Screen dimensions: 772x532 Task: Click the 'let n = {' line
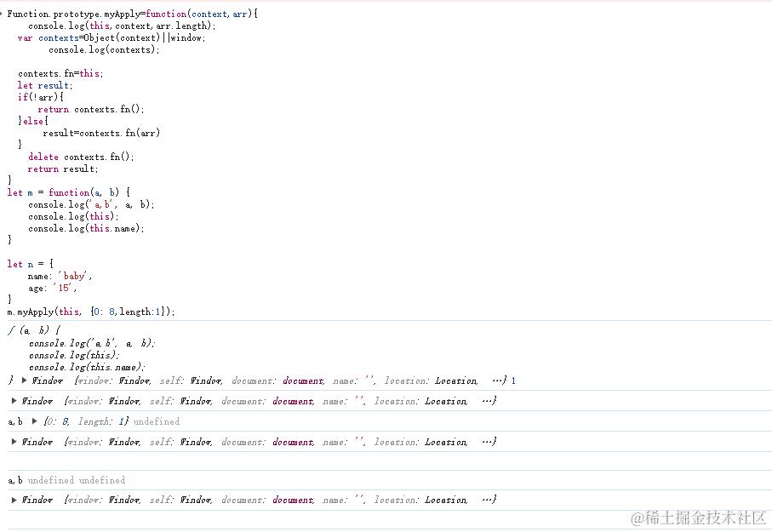[x=30, y=264]
